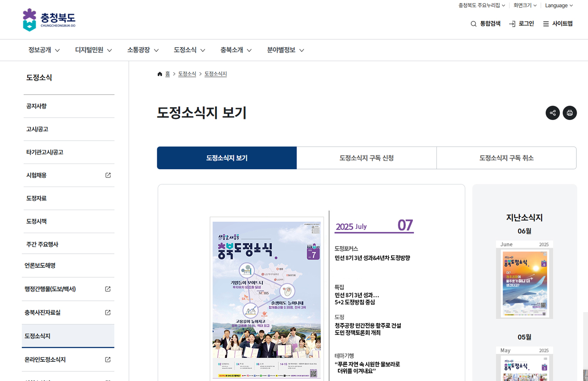Click external link icon next to 충북사진자료실

[x=108, y=313]
